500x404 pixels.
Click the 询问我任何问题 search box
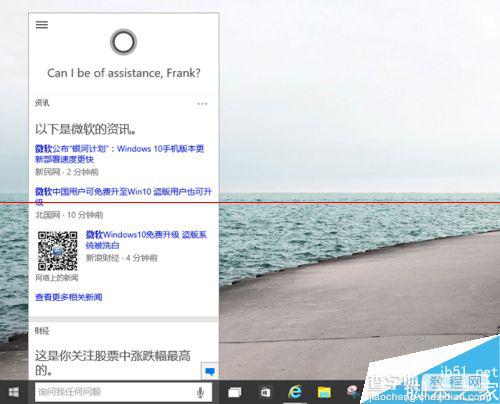pos(123,392)
